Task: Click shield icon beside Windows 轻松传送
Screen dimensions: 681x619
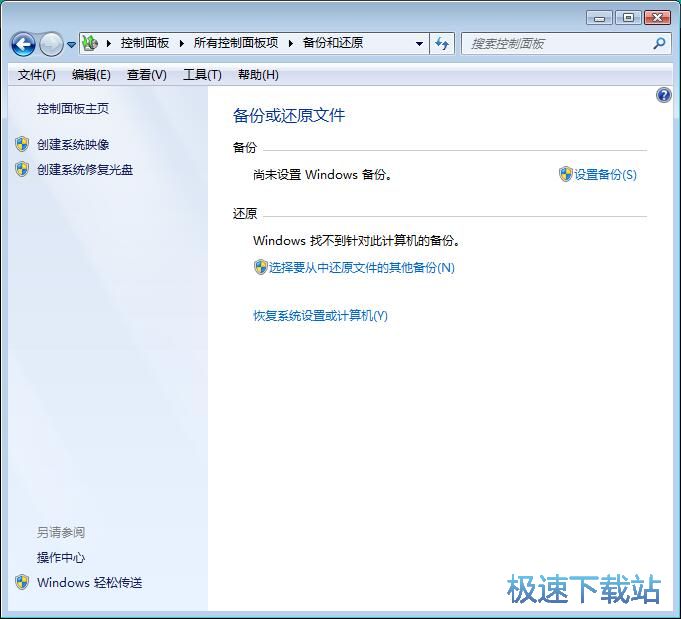Action: (22, 582)
